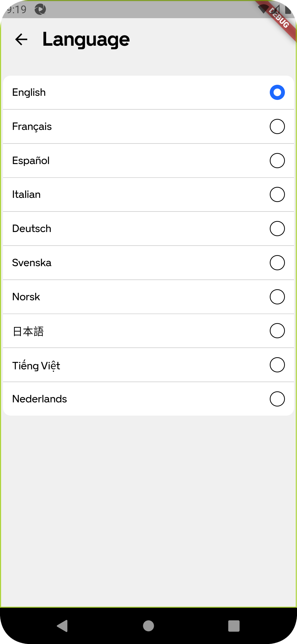Click the Language title text
Viewport: 297px width, 644px height.
[86, 39]
